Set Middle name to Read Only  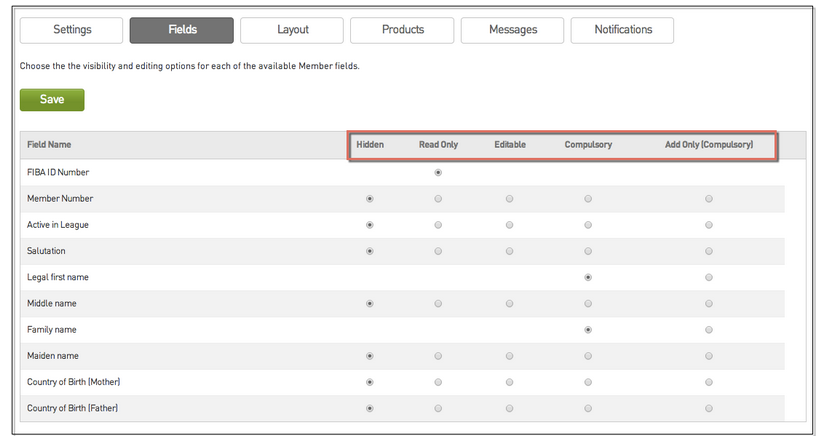(438, 303)
